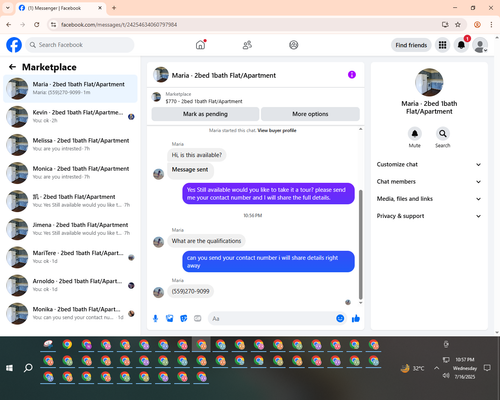The height and width of the screenshot is (400, 500).
Task: Search in conversation magnifier icon
Action: click(442, 134)
